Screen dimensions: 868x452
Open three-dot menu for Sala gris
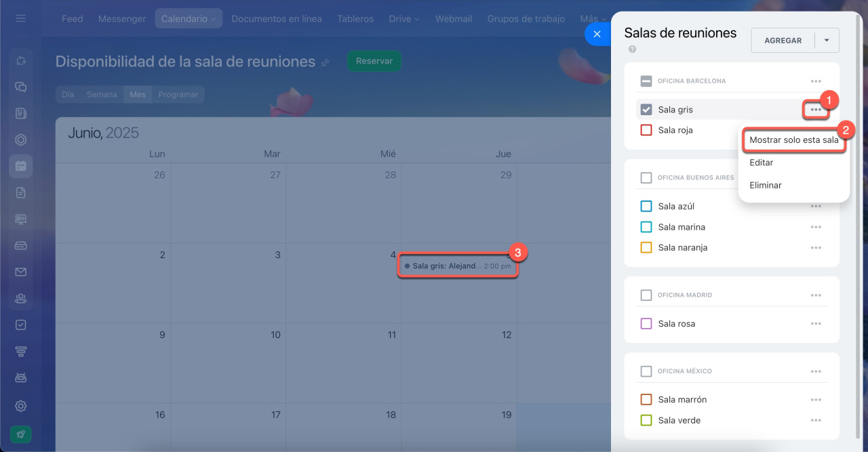[815, 110]
